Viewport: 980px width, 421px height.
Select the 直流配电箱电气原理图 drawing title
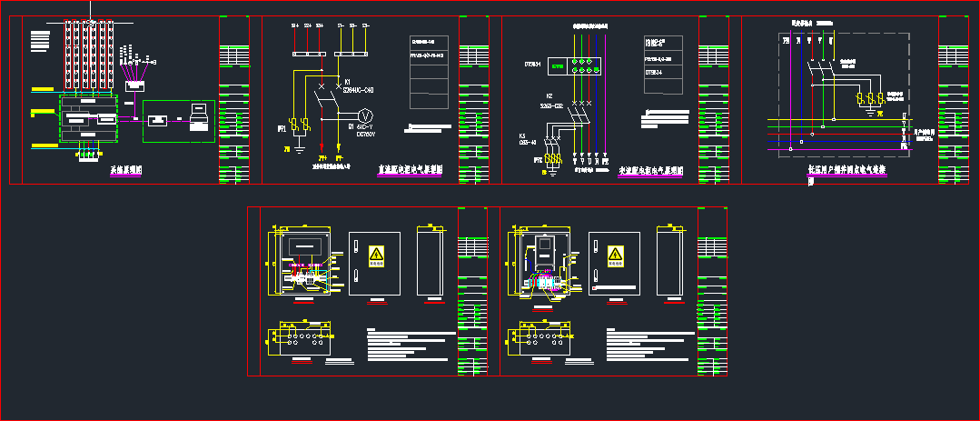click(x=409, y=170)
